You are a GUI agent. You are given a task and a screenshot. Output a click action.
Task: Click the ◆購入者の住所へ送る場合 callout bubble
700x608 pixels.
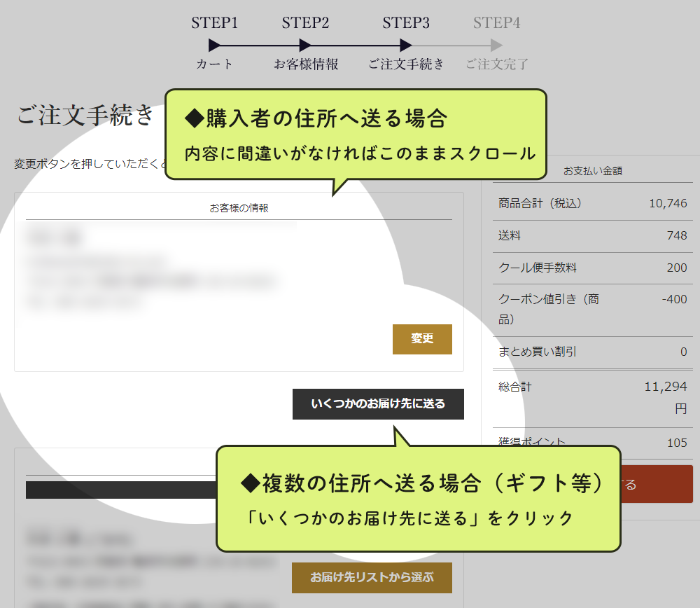[356, 133]
